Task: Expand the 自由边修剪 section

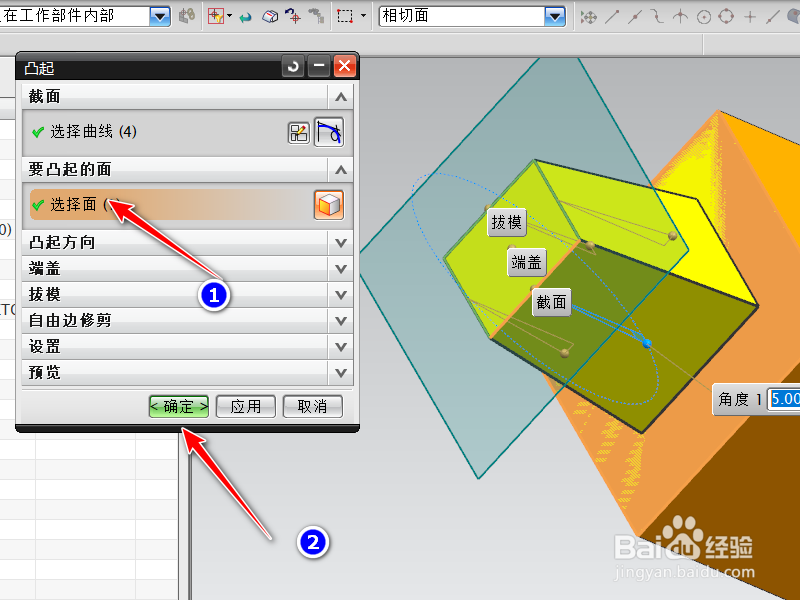Action: [341, 321]
